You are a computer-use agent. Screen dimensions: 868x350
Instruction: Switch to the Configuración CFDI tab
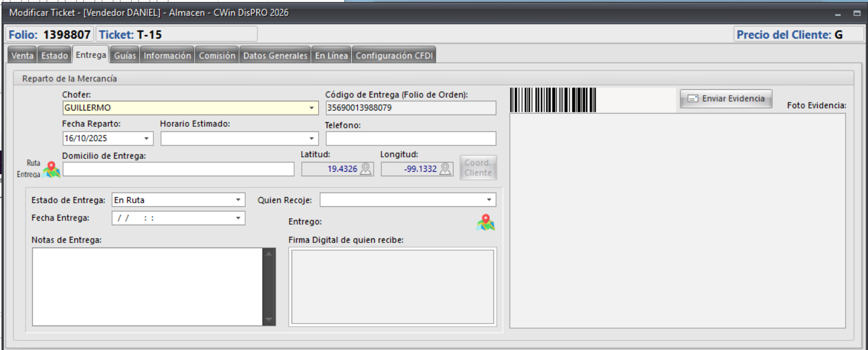tap(394, 56)
